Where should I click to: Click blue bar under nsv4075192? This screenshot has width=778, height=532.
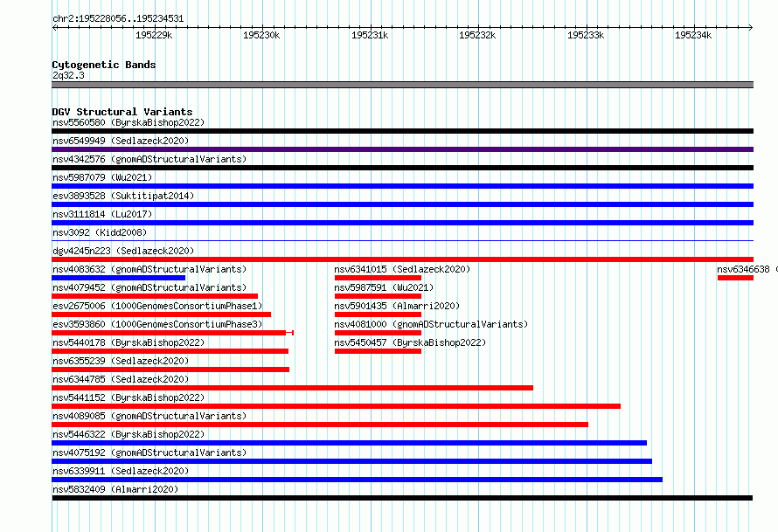[x=351, y=461]
